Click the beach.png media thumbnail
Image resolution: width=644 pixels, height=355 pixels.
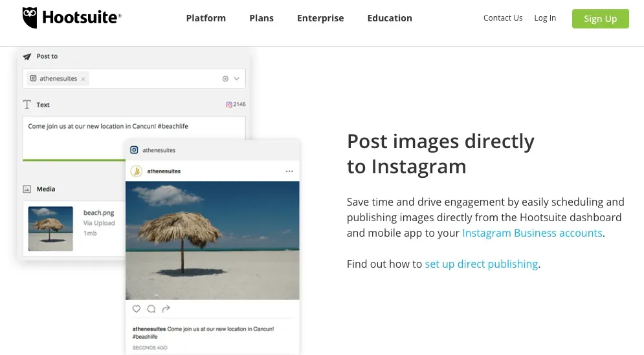click(x=50, y=229)
